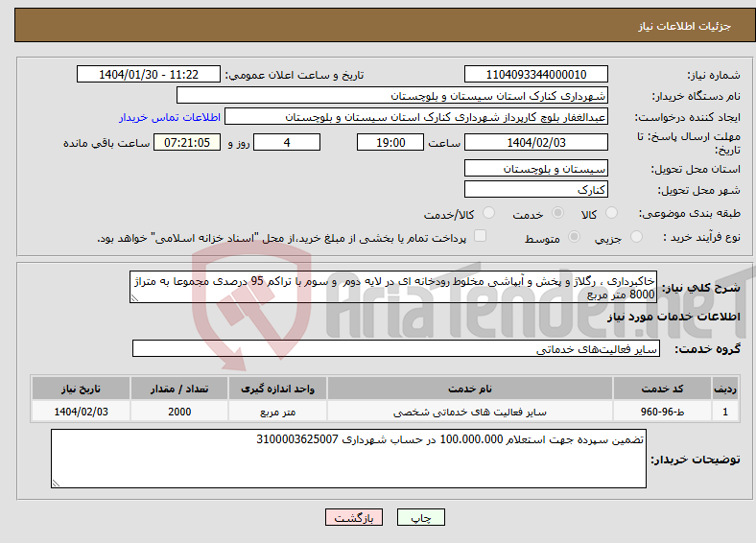The image size is (756, 543).
Task: Click the شرح کلی نیاز description textarea
Action: 393,287
